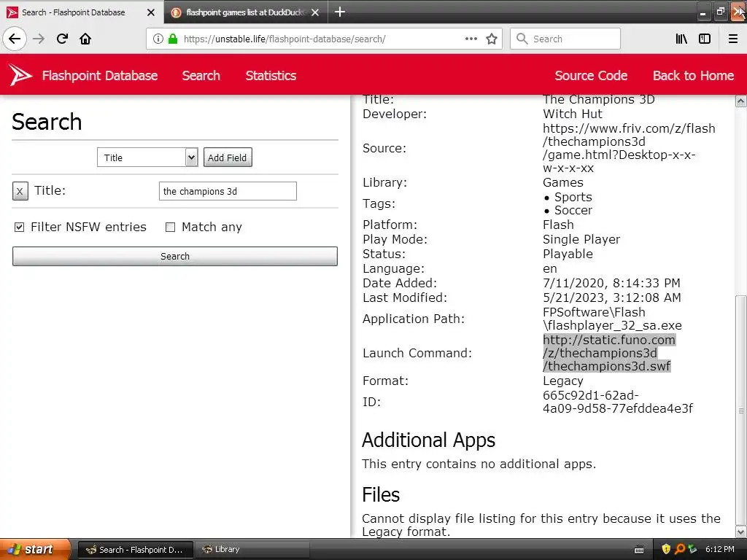
Task: Open Search in the red navigation bar
Action: point(201,75)
